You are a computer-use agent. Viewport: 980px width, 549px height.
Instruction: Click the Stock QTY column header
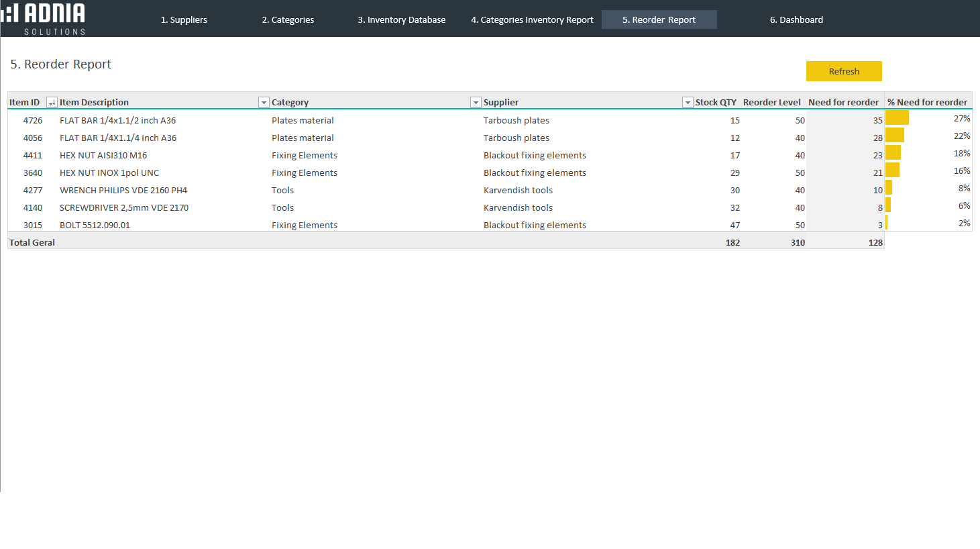tap(716, 103)
